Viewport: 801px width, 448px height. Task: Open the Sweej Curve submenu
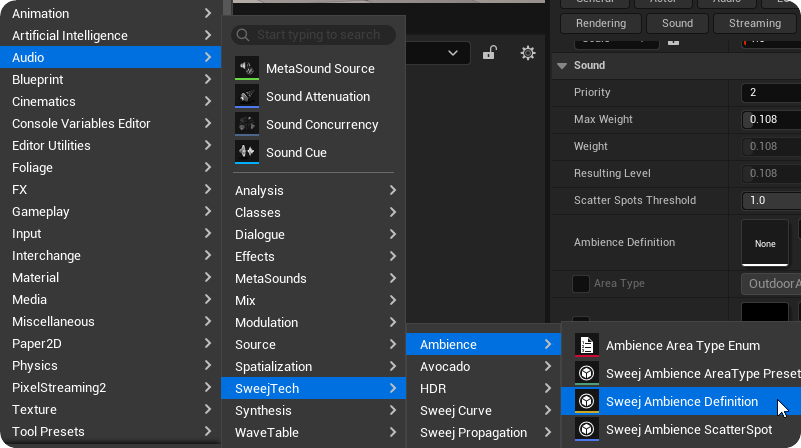point(483,410)
